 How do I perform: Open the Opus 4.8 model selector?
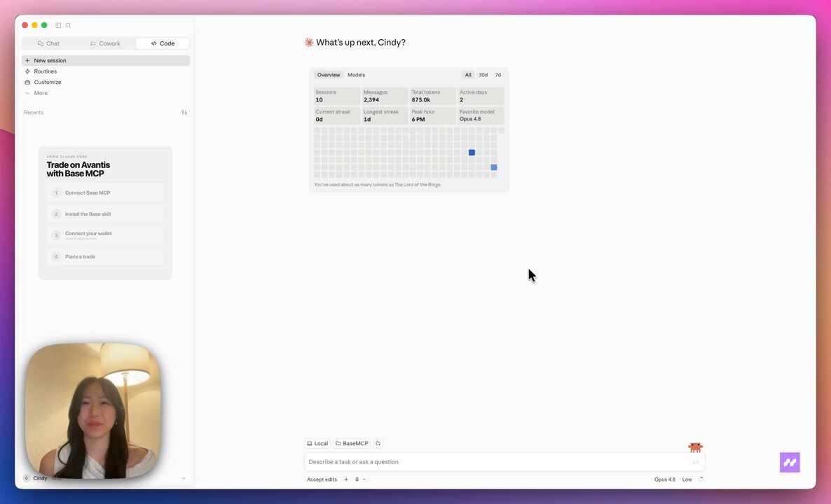point(664,479)
